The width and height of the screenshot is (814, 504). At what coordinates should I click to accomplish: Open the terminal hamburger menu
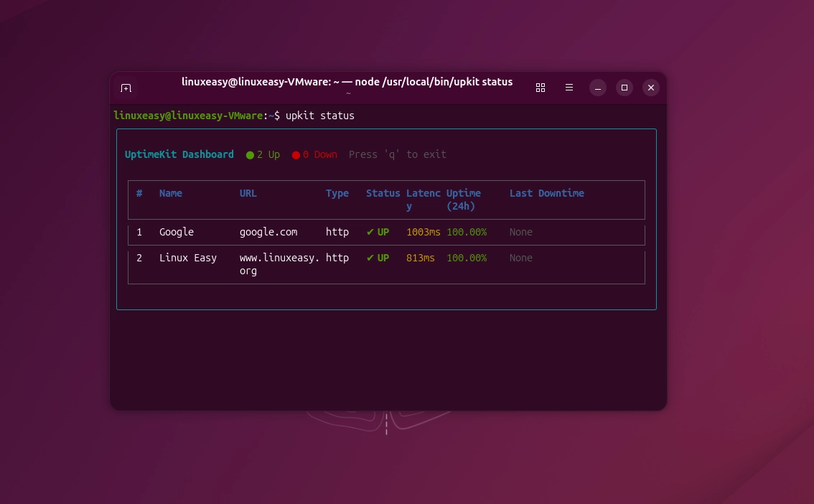pos(569,87)
